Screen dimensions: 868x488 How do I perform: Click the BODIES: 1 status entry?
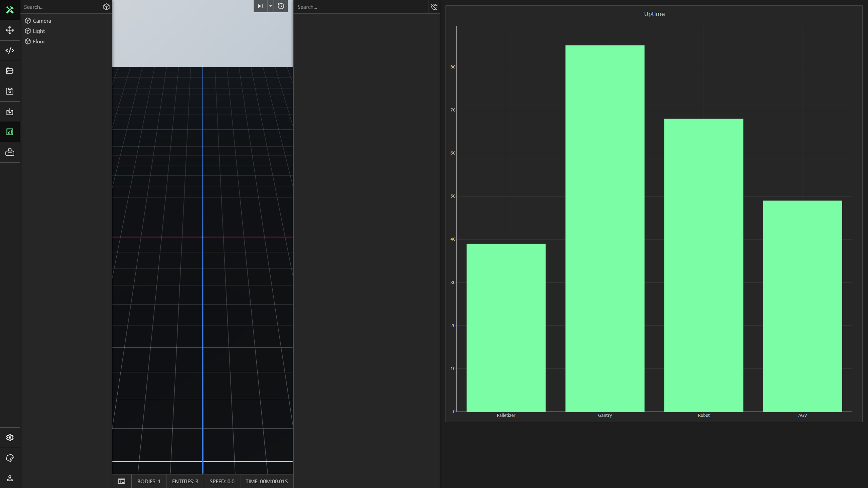coord(149,481)
